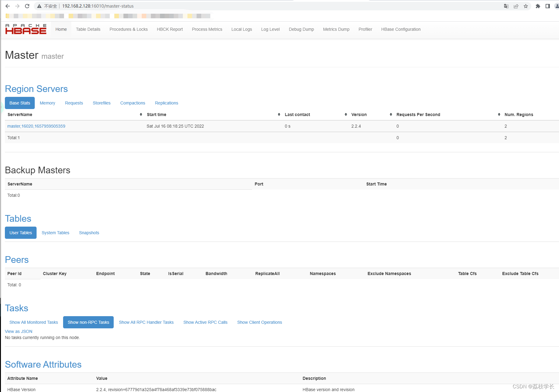Click the Apache HBase logo
The image size is (559, 392).
coord(26,29)
